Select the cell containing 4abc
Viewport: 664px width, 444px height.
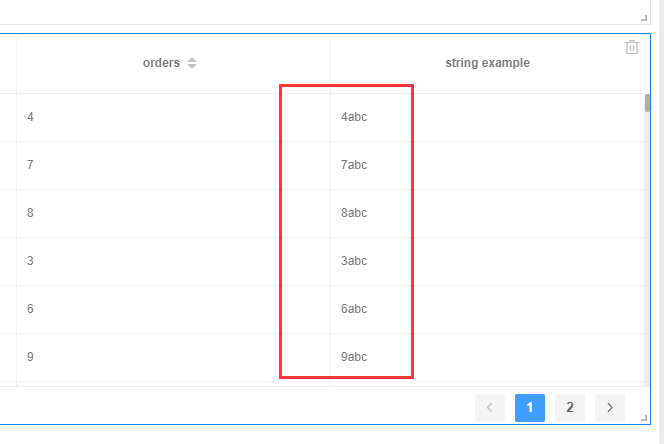click(x=354, y=117)
